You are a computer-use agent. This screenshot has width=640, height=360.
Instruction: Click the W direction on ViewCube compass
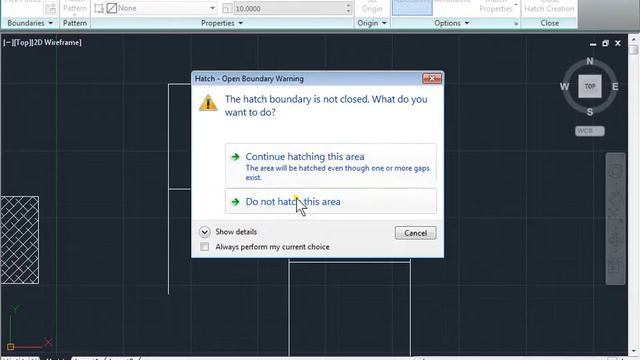pos(564,87)
